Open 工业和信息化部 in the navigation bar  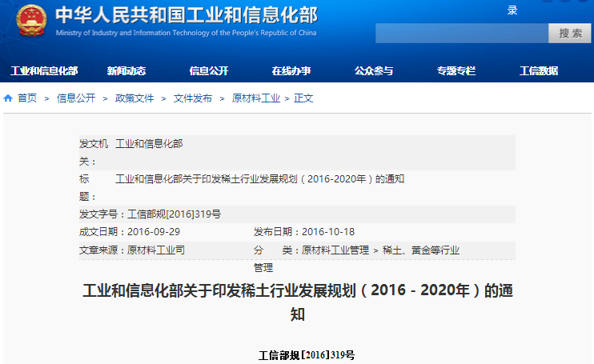tap(44, 70)
